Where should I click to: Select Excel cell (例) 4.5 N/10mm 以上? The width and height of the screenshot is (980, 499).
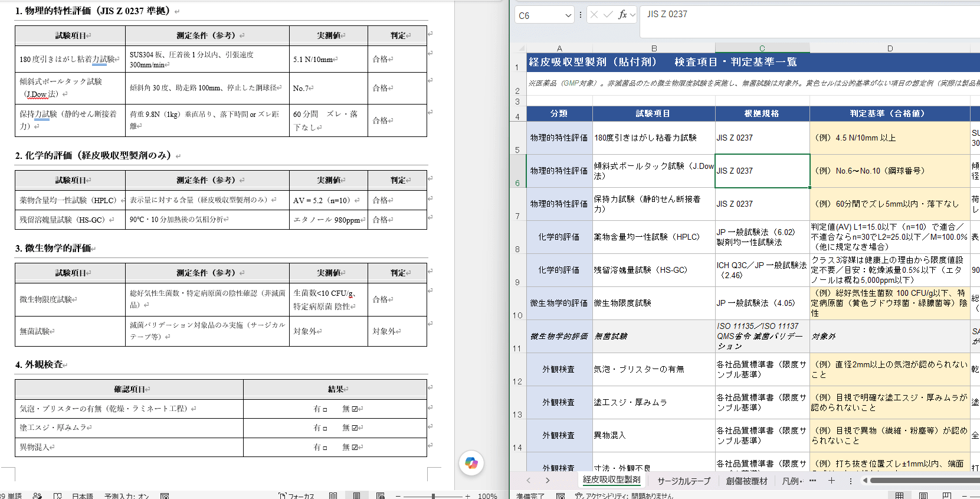point(890,138)
